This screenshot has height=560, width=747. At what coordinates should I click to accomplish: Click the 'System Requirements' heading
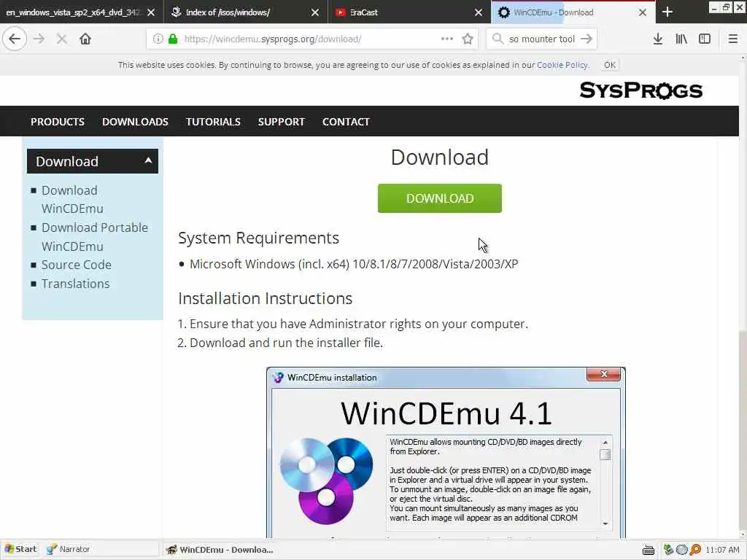coord(259,238)
